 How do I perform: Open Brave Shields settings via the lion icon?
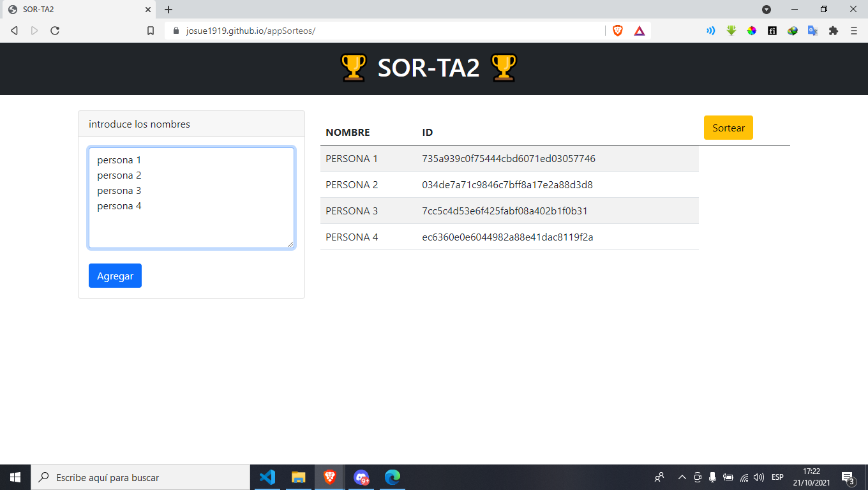pyautogui.click(x=617, y=30)
